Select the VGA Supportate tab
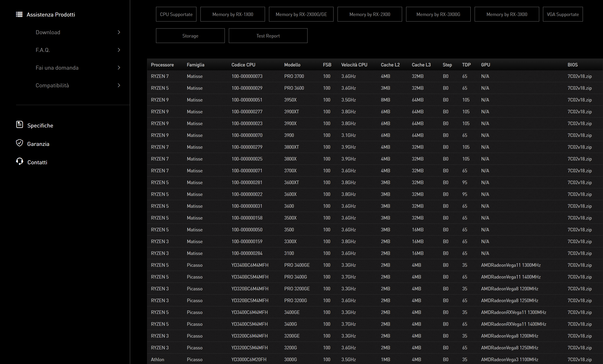The image size is (603, 364). coord(563,14)
